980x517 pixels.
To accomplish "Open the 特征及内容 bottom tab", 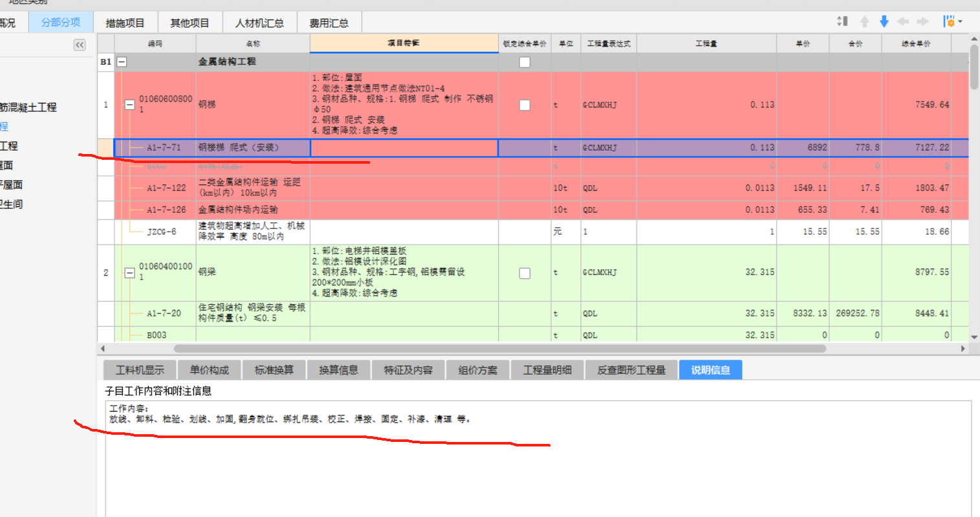I will coord(408,370).
